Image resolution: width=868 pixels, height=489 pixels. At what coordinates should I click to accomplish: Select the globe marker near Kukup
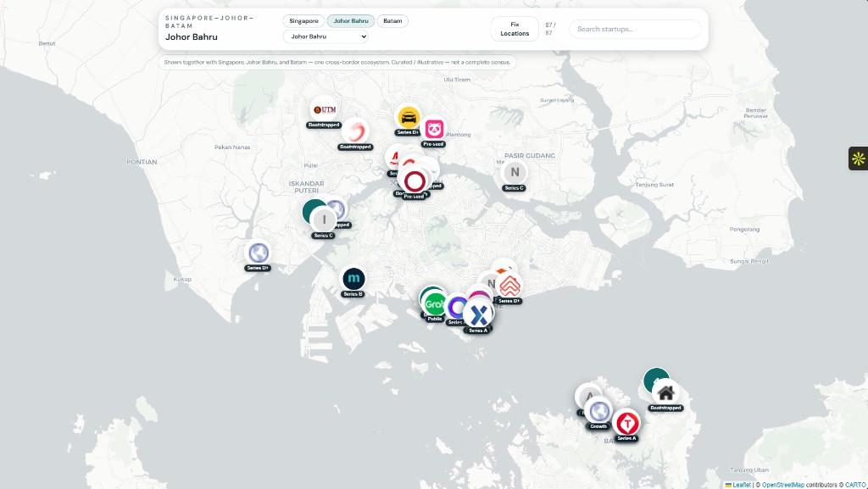click(x=258, y=253)
